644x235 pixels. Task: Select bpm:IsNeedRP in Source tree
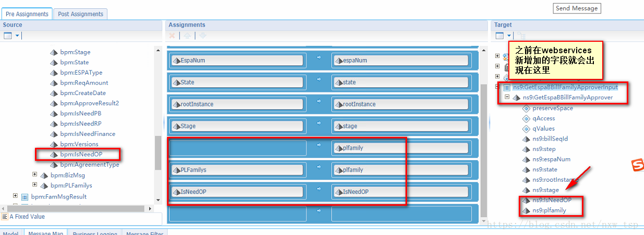coord(80,124)
